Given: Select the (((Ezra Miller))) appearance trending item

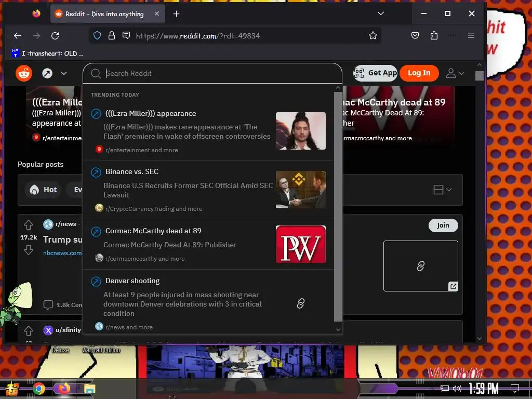Looking at the screenshot, I should click(x=208, y=131).
